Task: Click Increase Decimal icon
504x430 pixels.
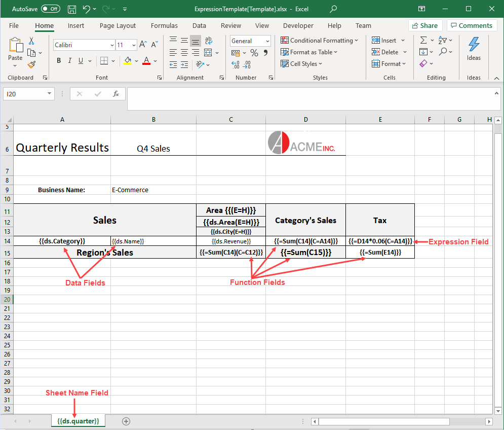Action: coord(236,65)
